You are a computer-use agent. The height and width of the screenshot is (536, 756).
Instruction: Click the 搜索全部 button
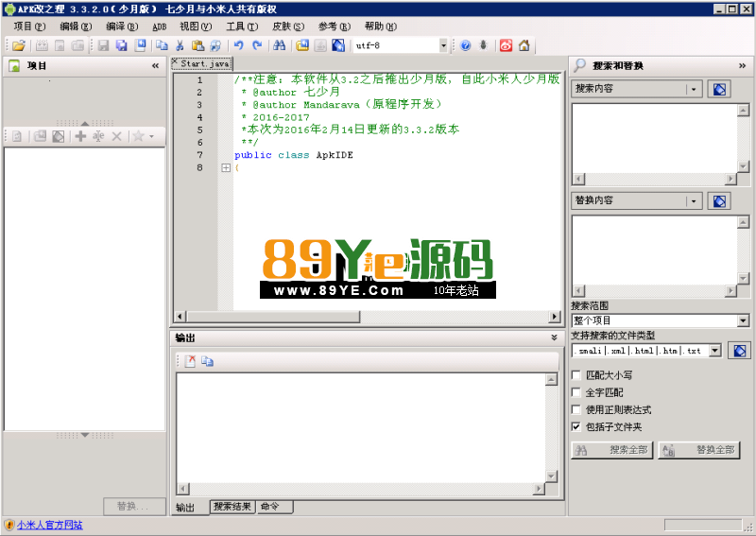click(x=612, y=450)
